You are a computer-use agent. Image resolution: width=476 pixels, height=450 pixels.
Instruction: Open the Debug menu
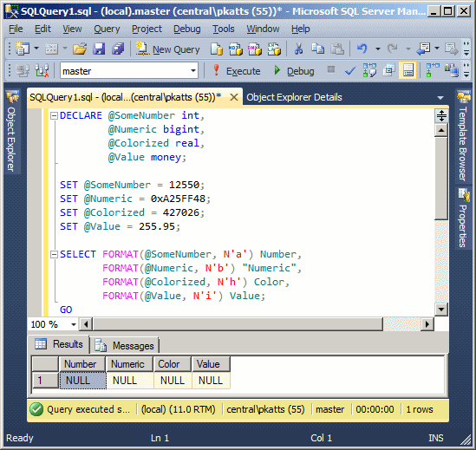(187, 29)
